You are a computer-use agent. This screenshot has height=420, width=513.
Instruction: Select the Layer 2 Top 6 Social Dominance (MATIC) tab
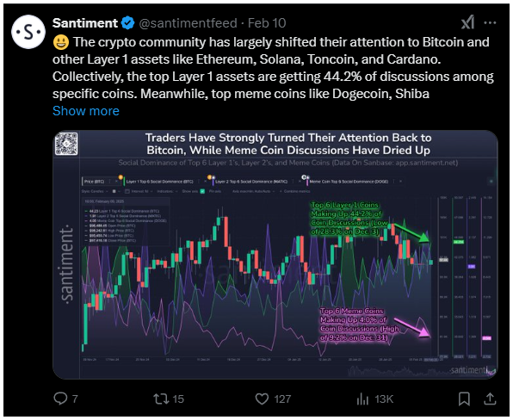[251, 182]
